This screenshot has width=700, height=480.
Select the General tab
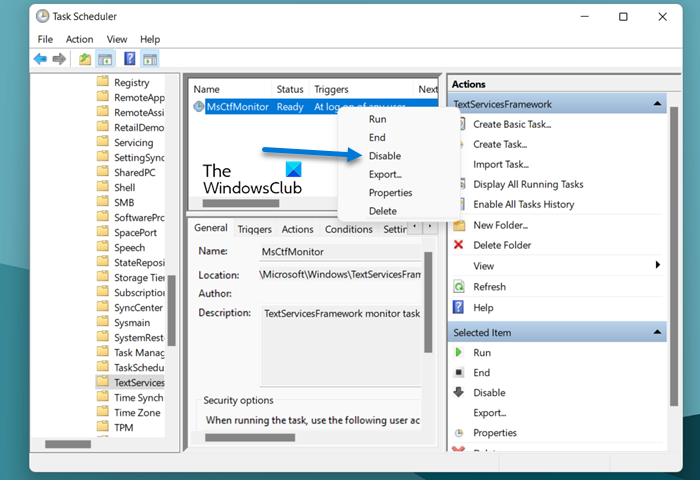point(211,228)
